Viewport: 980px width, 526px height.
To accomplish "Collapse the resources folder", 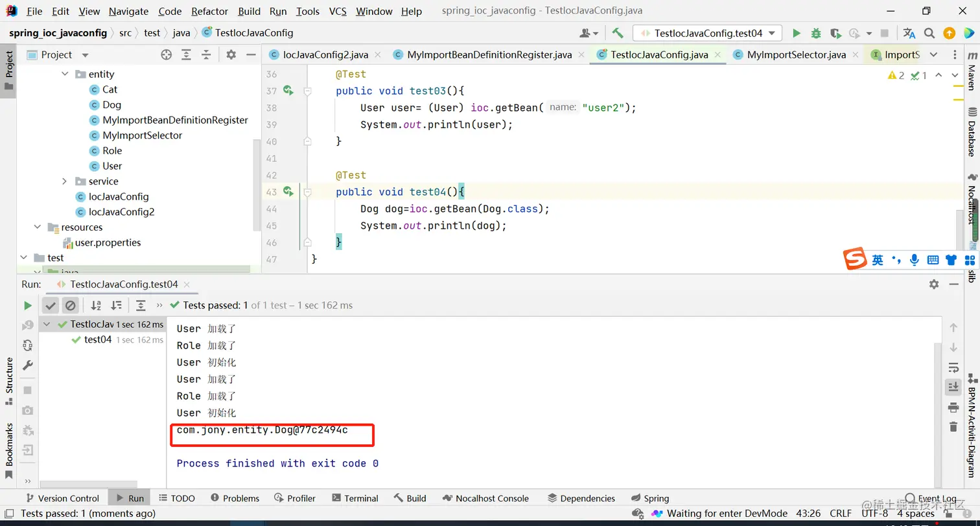I will click(x=38, y=227).
